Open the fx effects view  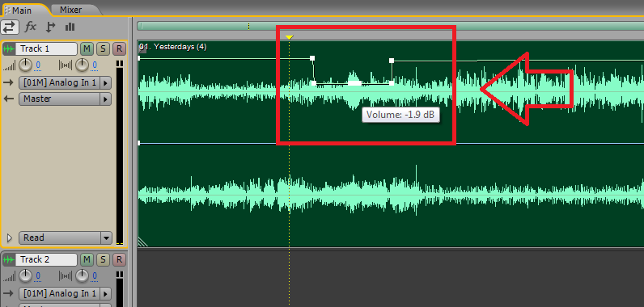point(31,27)
